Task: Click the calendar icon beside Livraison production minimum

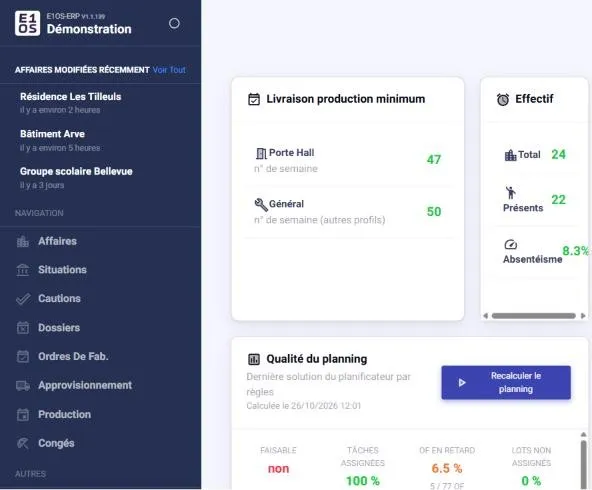Action: pyautogui.click(x=254, y=99)
